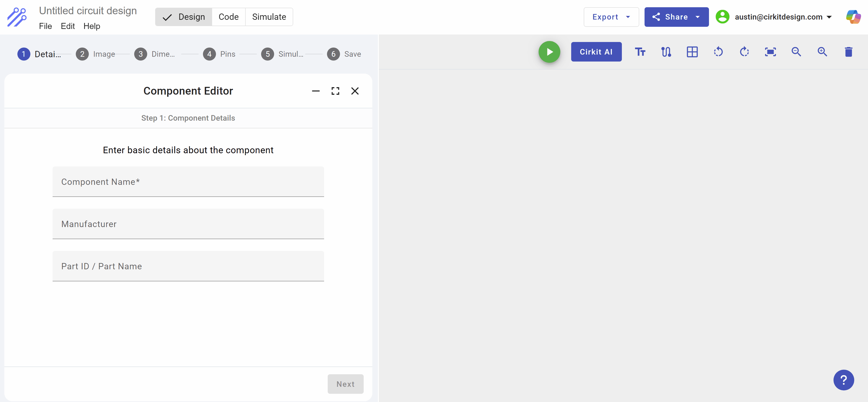
Task: Select the wire routing tool icon
Action: coord(666,52)
